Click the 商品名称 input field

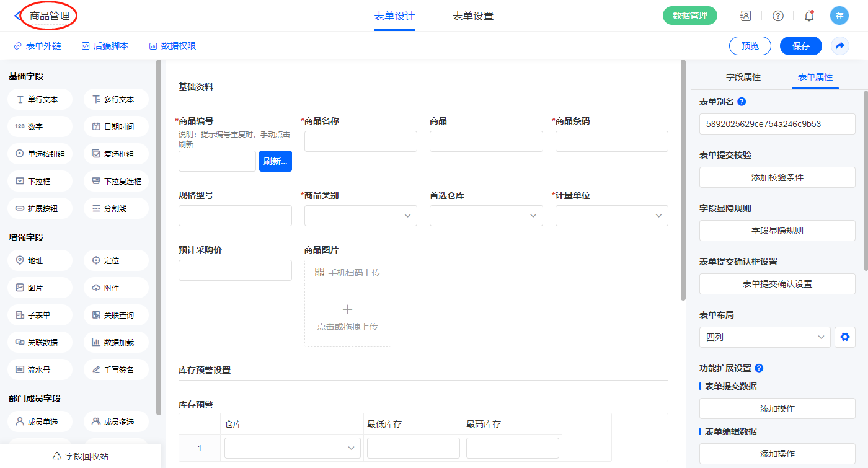(360, 141)
